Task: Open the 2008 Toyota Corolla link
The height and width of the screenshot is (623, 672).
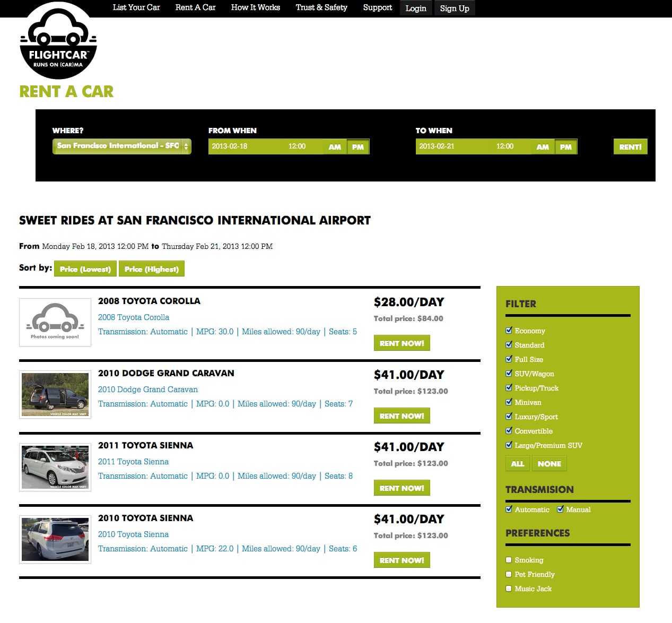Action: [134, 317]
